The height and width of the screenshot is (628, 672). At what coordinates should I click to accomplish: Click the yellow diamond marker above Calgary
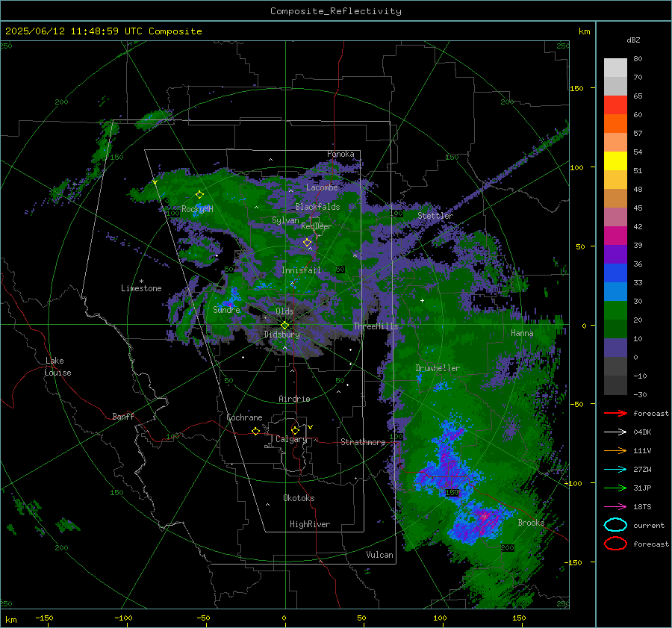click(295, 430)
